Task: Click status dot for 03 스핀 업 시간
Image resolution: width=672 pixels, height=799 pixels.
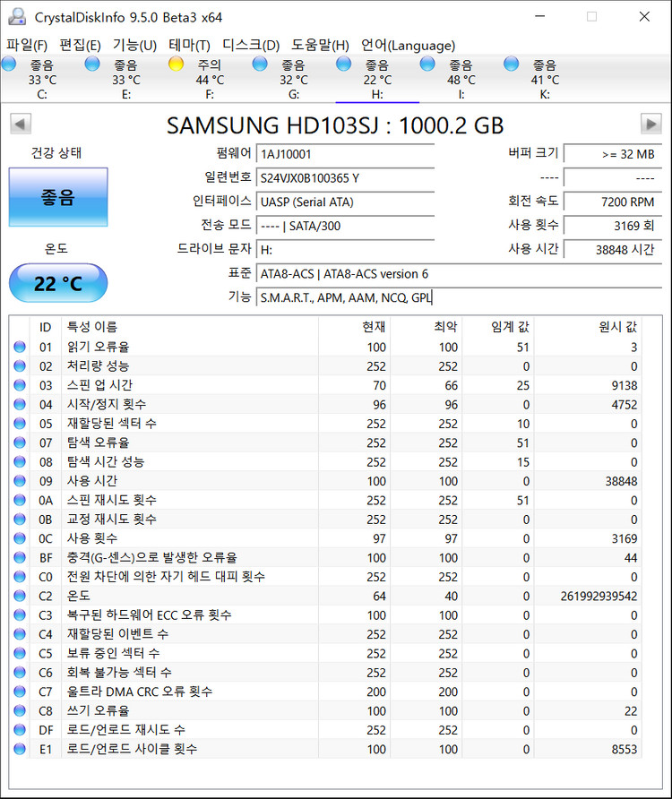Action: pyautogui.click(x=20, y=385)
